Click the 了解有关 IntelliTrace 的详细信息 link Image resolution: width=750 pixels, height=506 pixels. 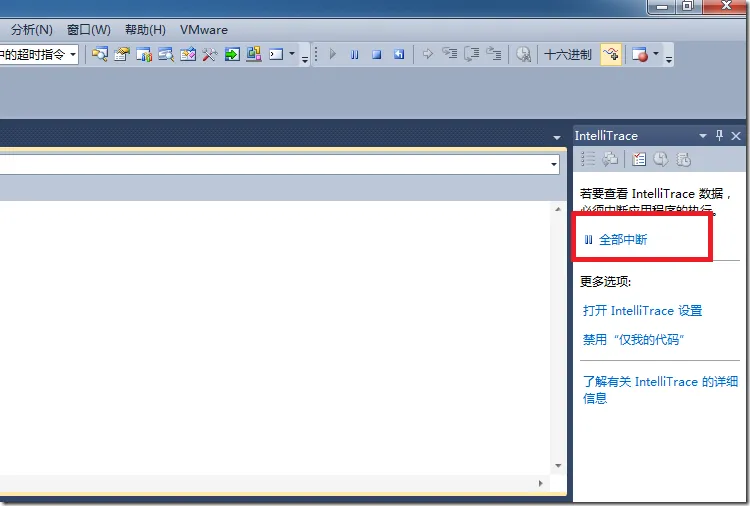(660, 390)
